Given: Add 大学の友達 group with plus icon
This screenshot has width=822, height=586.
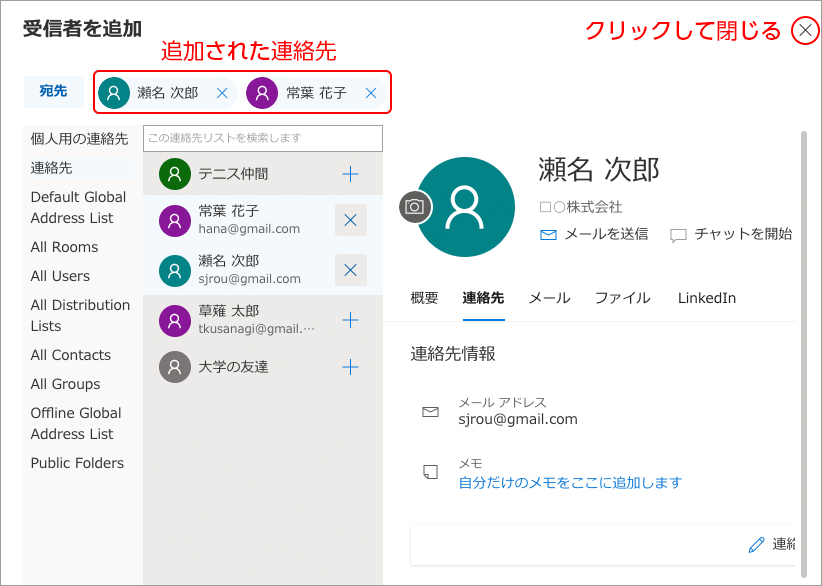Looking at the screenshot, I should pyautogui.click(x=350, y=367).
